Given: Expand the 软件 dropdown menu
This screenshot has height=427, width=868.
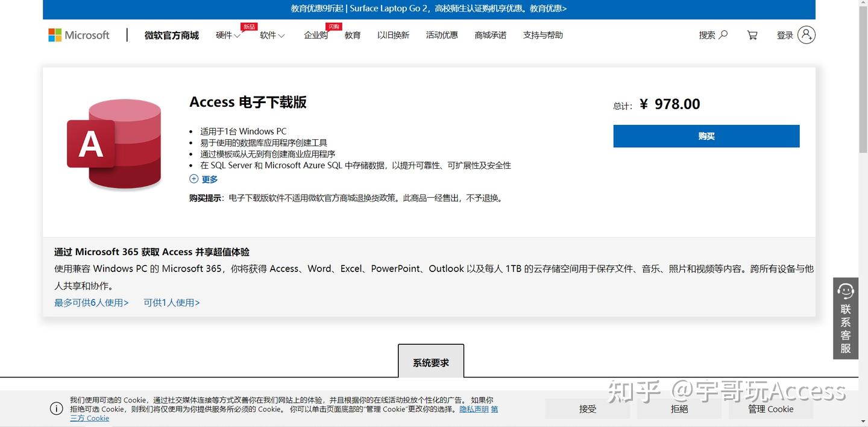Looking at the screenshot, I should tap(272, 35).
